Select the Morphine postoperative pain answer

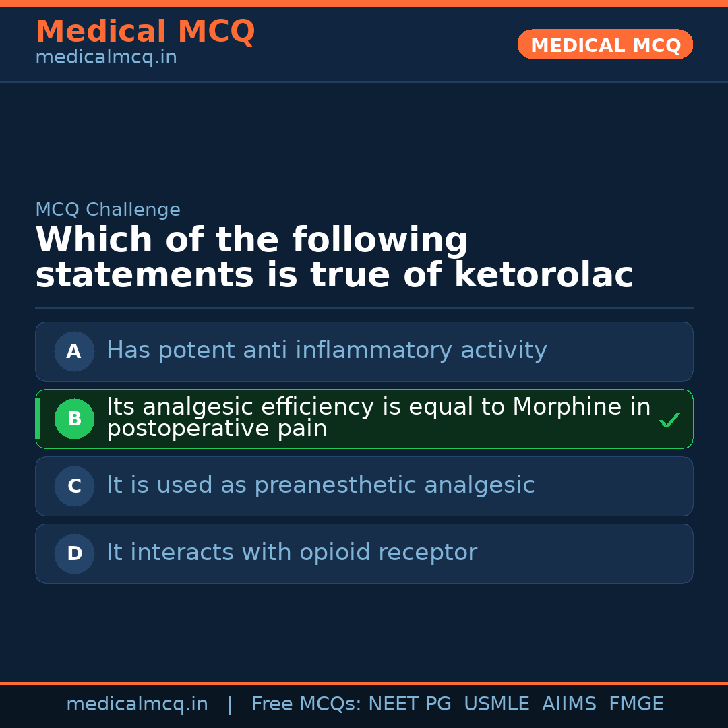click(x=377, y=418)
